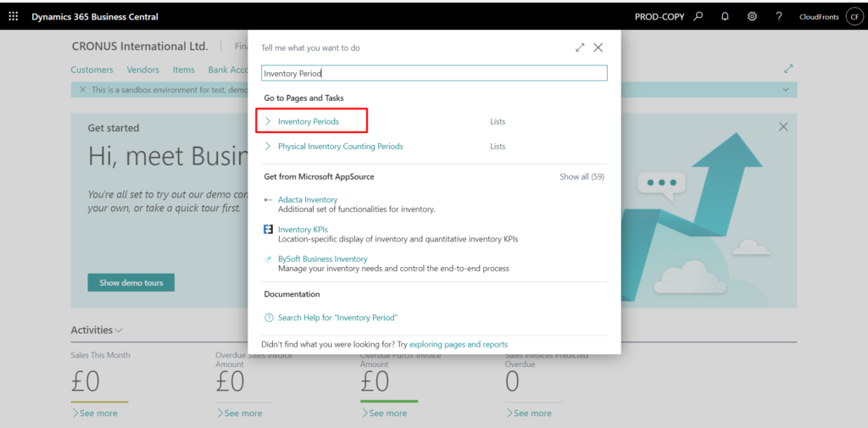This screenshot has width=868, height=428.
Task: Click chevron beside Physical Inventory Counting Periods
Action: [x=268, y=146]
